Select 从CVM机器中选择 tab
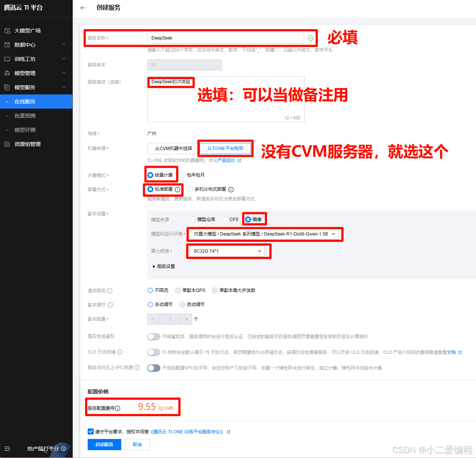The height and width of the screenshot is (458, 476). pyautogui.click(x=173, y=149)
